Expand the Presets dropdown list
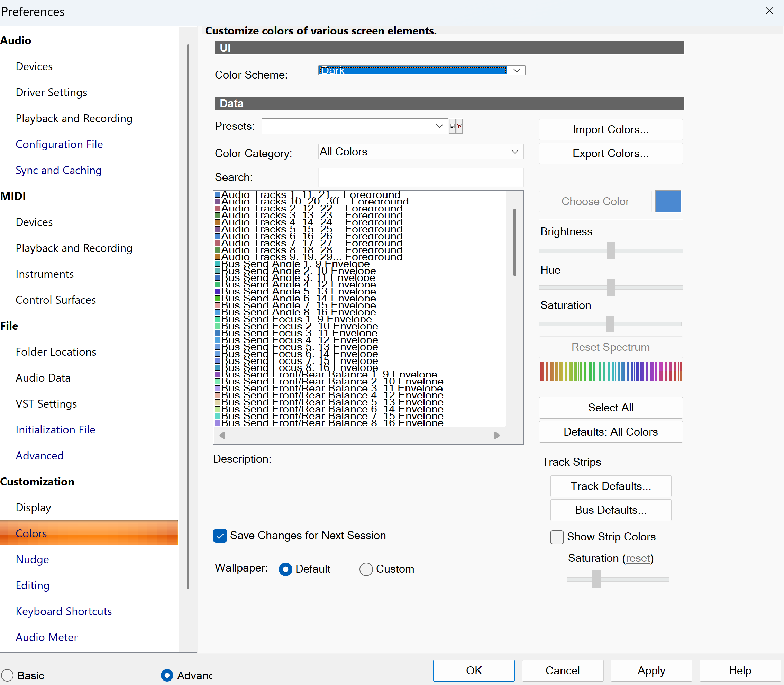Screen dimensions: 784x685 click(354, 126)
